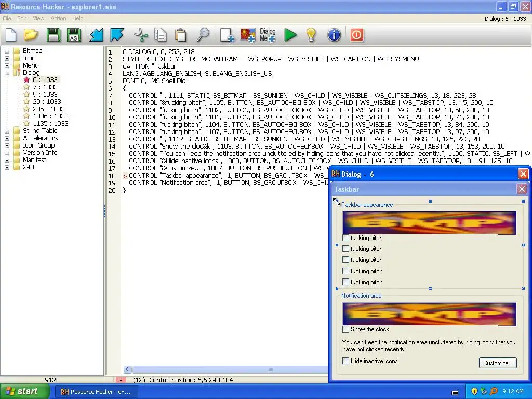Click the 240 folder label in tree
532x399 pixels.
29,167
